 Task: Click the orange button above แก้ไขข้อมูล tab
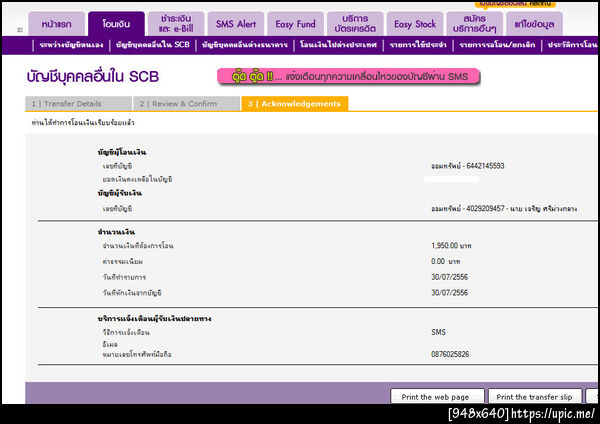pos(515,4)
